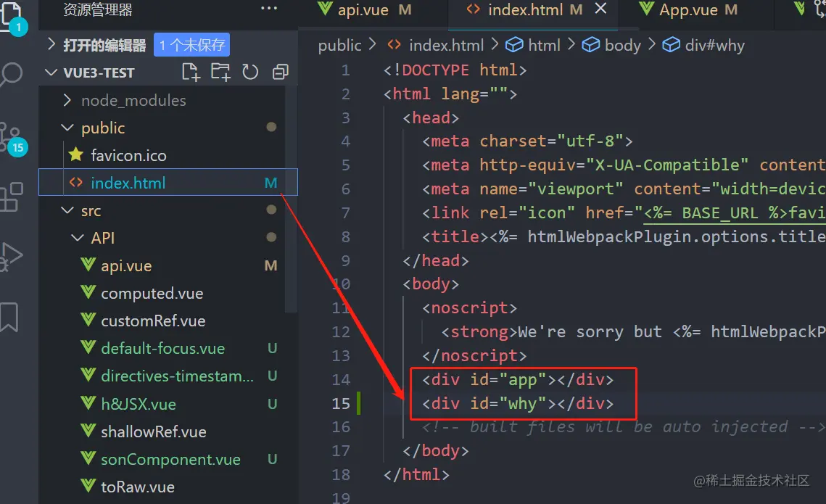
Task: Open Source Control view with 15 changes
Action: tap(12, 139)
